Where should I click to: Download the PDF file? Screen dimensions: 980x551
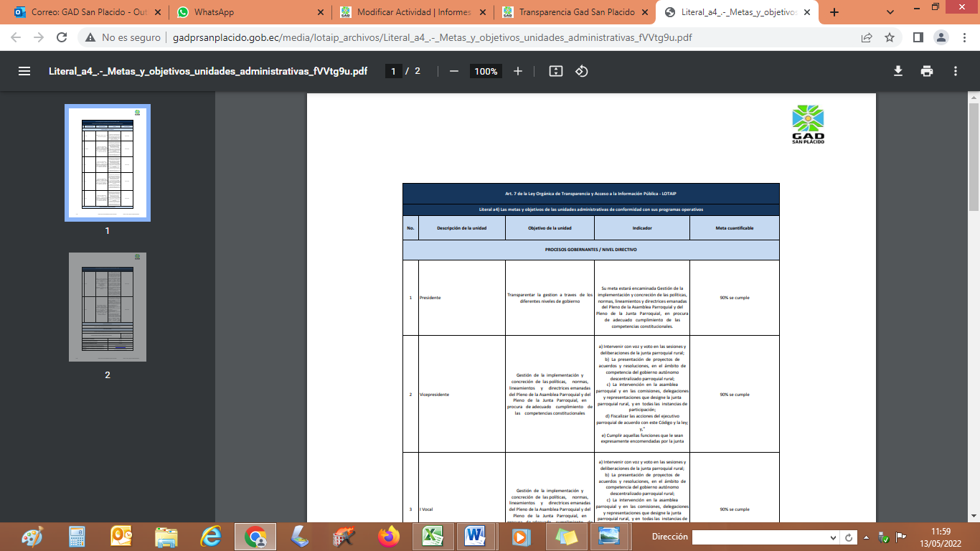(897, 71)
